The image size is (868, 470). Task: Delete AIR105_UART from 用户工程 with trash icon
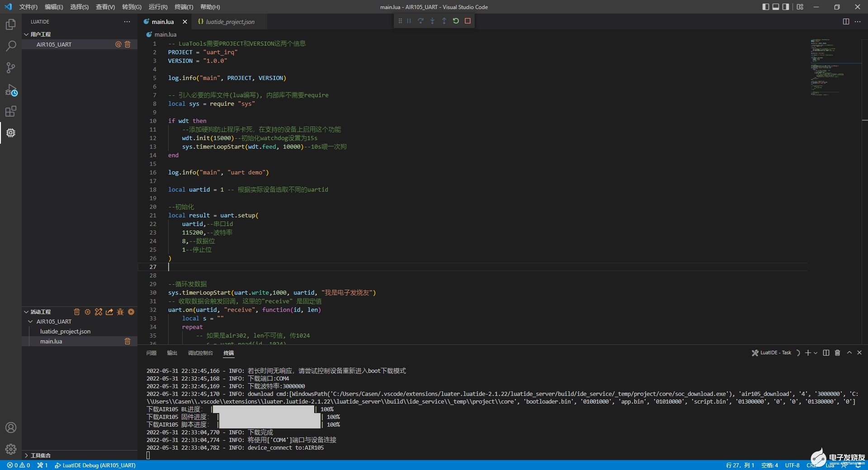(x=127, y=44)
